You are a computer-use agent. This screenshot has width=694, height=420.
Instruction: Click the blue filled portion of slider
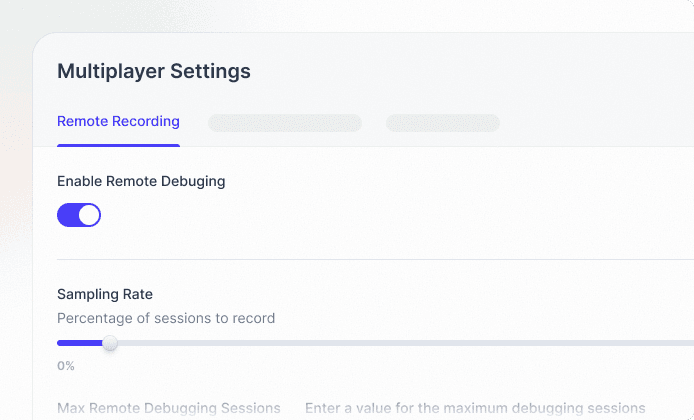tap(80, 343)
